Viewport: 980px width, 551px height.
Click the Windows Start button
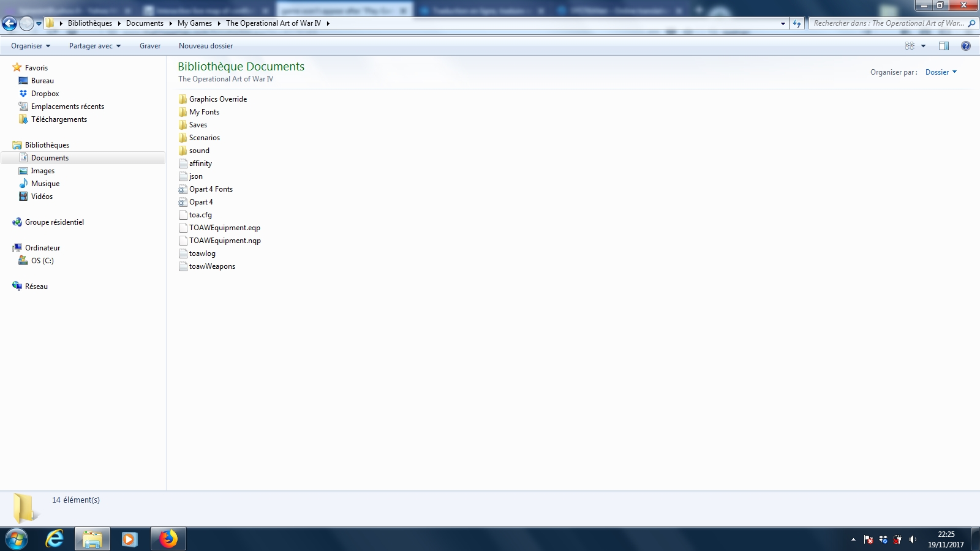pyautogui.click(x=17, y=539)
